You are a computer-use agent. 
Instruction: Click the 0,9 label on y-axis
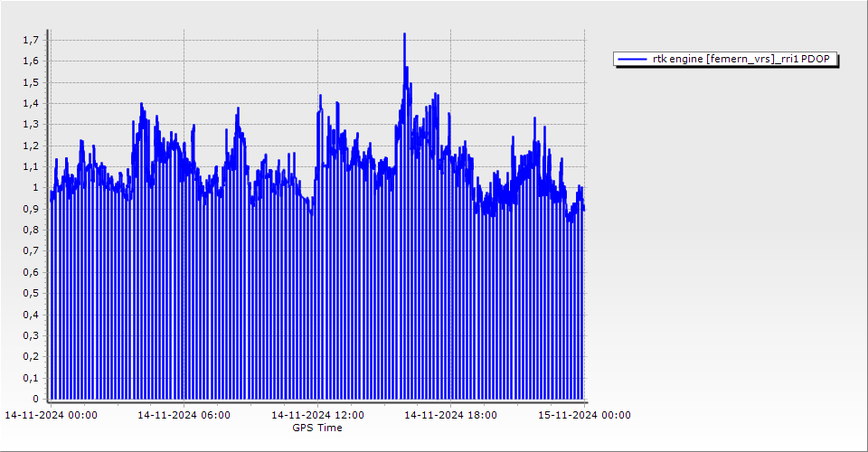30,209
